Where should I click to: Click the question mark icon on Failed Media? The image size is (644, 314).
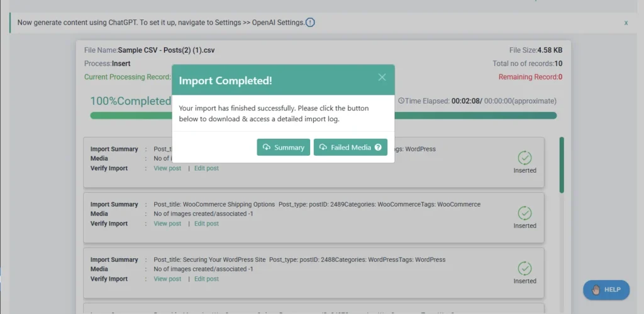378,148
